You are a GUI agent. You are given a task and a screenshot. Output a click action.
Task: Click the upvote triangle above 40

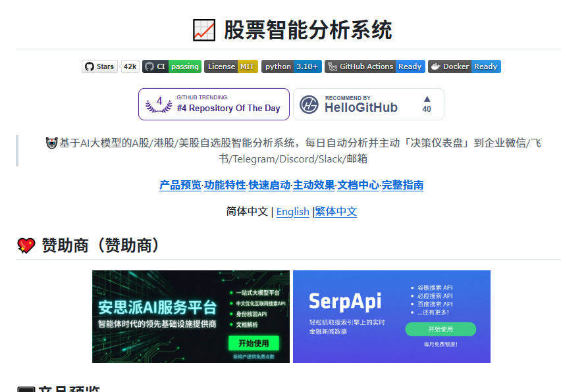(x=427, y=99)
